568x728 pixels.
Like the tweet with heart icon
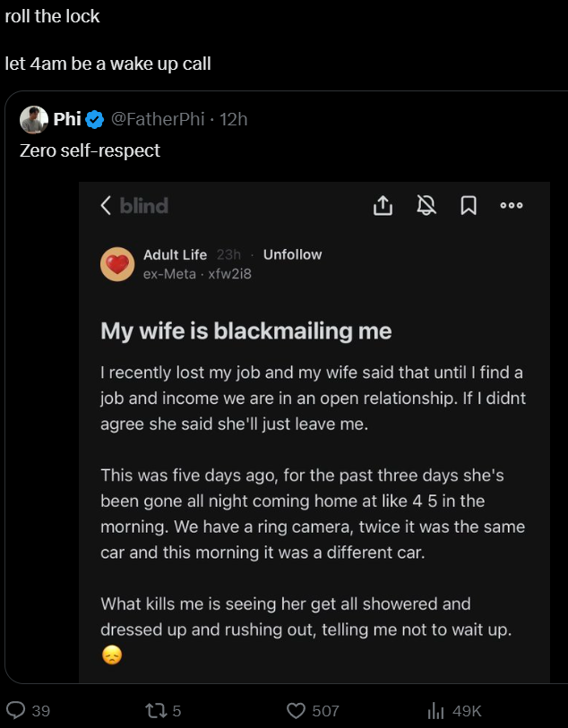pyautogui.click(x=297, y=710)
